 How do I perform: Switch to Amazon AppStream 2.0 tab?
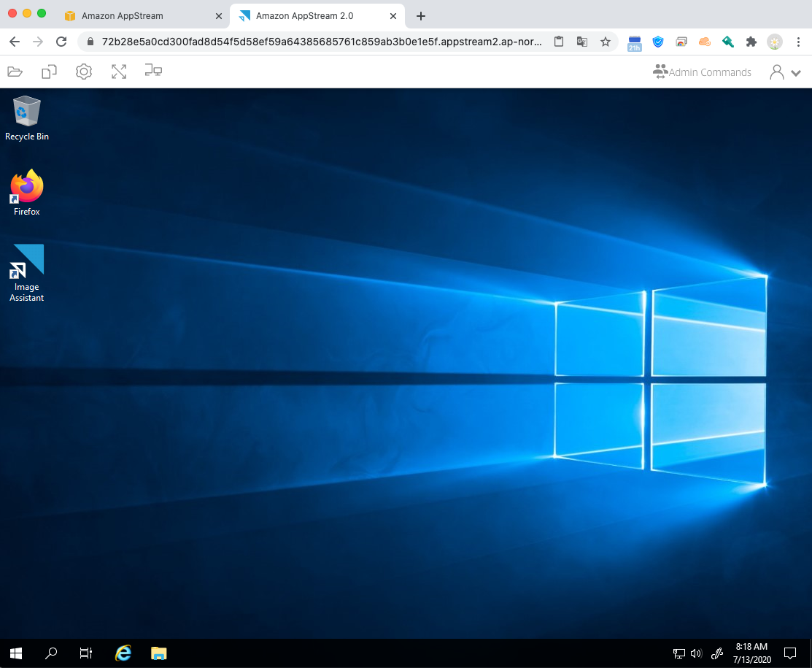(x=317, y=16)
